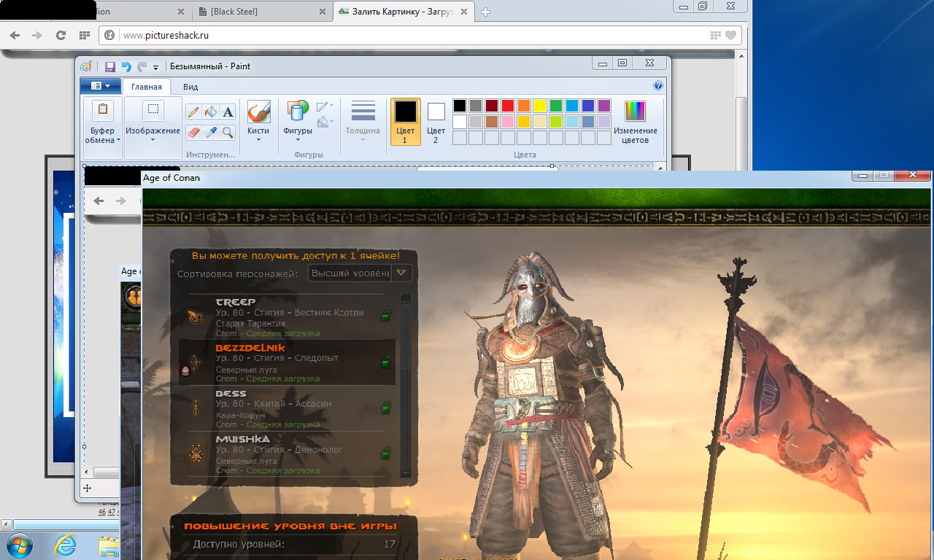This screenshot has width=934, height=560.
Task: Open Paint help via the question mark icon
Action: (x=658, y=86)
